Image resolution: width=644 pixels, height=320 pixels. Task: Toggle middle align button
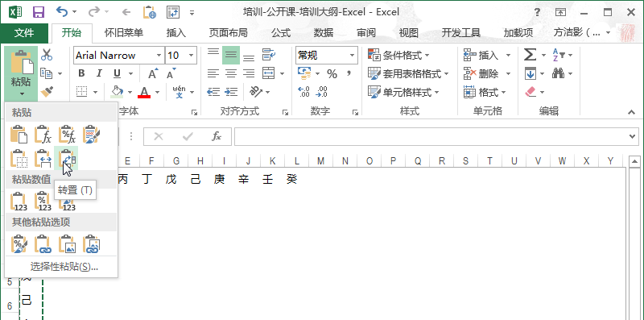[x=231, y=55]
